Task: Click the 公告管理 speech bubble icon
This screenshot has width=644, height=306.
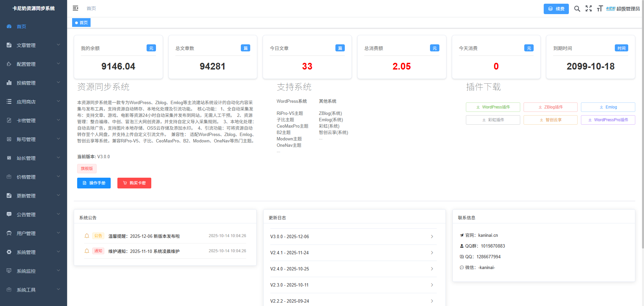Action: point(9,215)
